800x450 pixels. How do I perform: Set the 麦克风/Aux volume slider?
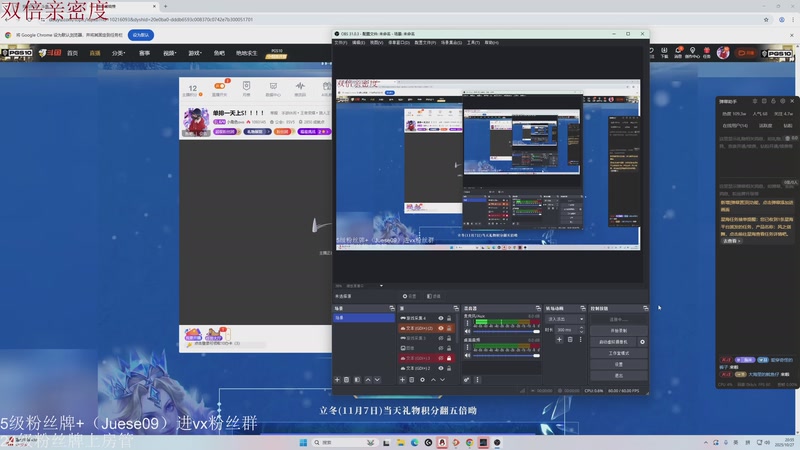click(507, 331)
